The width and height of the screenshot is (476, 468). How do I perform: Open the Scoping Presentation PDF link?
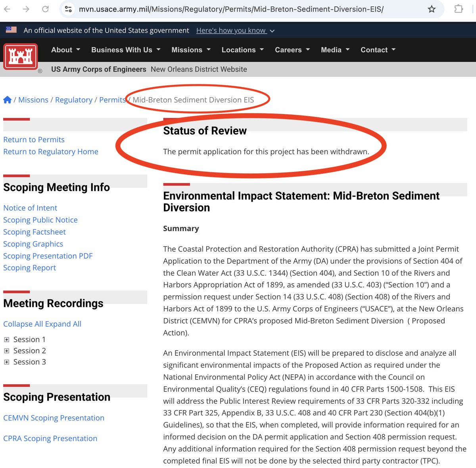[48, 256]
